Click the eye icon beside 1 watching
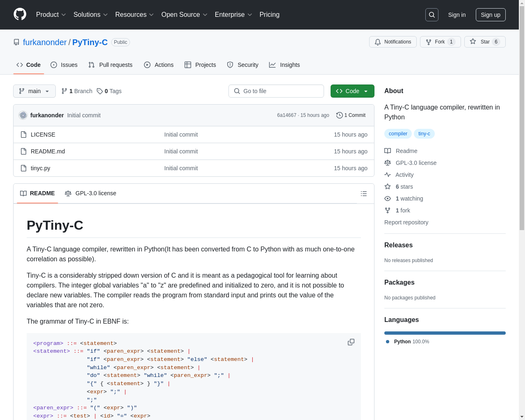This screenshot has width=525, height=420. pos(388,199)
